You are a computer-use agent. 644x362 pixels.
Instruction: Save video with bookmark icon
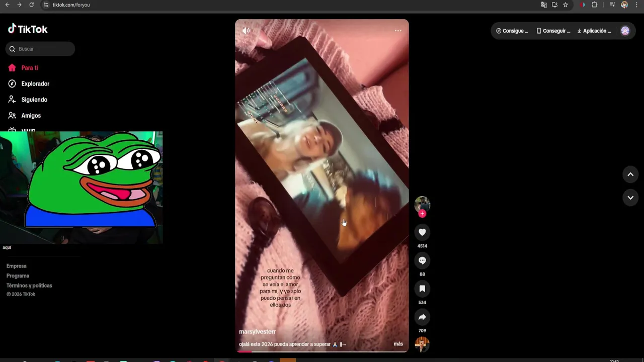pyautogui.click(x=422, y=289)
